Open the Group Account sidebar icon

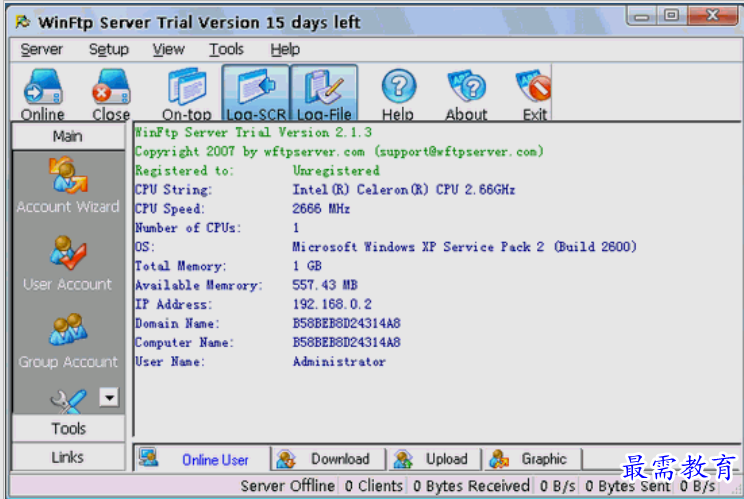[x=68, y=342]
